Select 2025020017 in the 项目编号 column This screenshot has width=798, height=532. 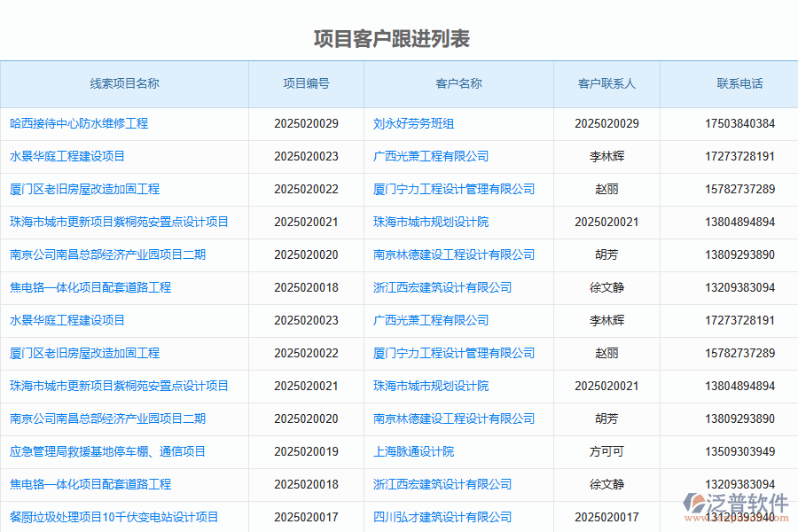[x=307, y=517]
